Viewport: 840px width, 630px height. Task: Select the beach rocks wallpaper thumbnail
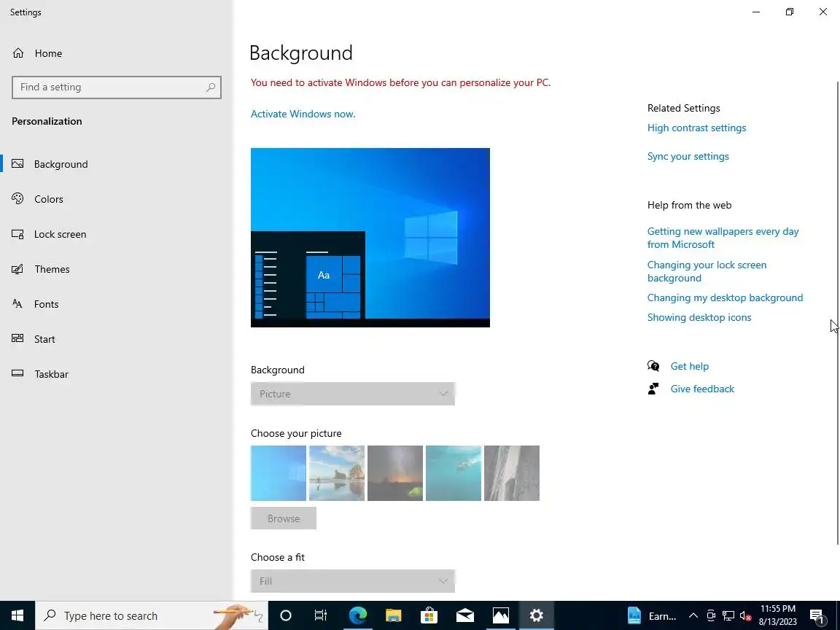click(337, 473)
